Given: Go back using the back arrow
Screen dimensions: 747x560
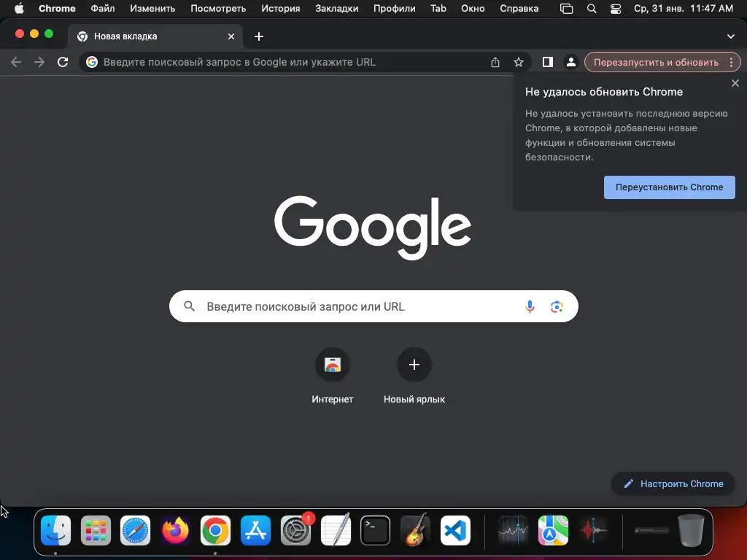Looking at the screenshot, I should [x=16, y=62].
